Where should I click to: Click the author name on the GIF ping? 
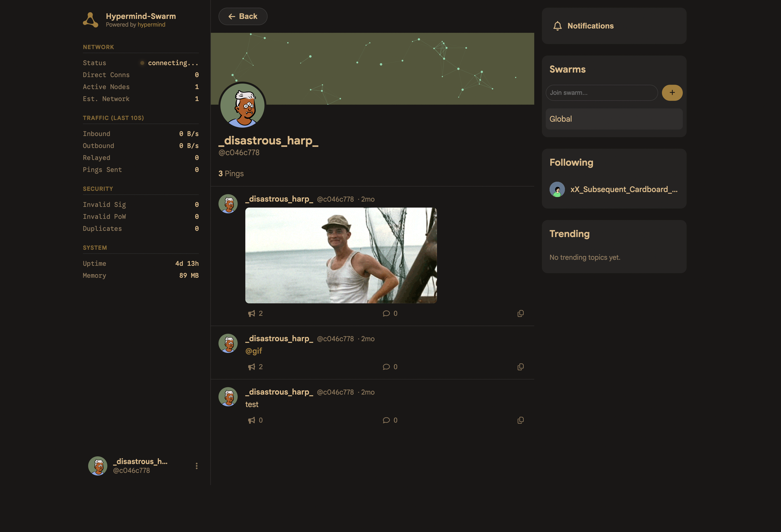pyautogui.click(x=279, y=199)
